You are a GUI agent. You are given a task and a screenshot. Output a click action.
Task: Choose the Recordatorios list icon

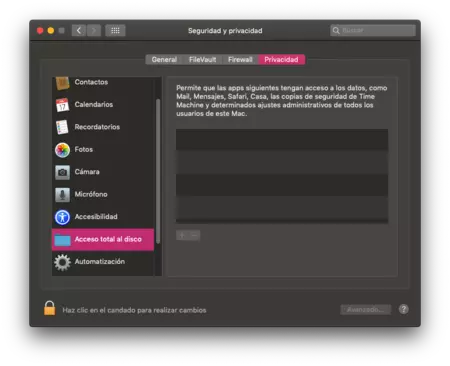(x=62, y=127)
